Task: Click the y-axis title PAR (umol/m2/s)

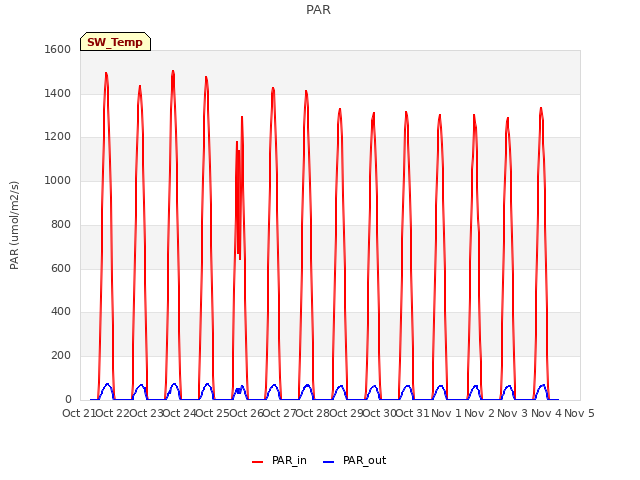Action: pos(14,225)
